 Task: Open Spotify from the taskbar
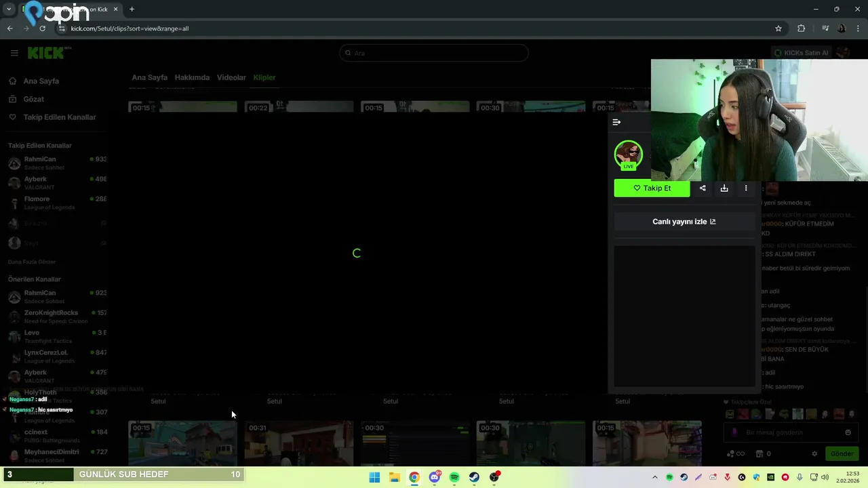[x=454, y=477]
